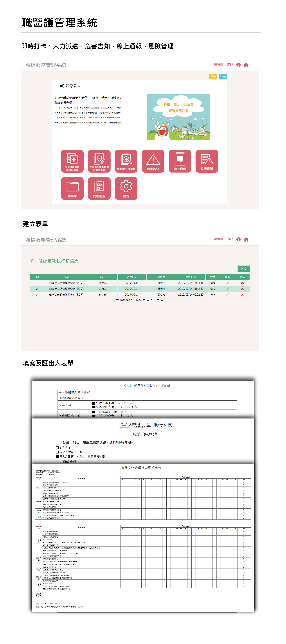Open the 風險管理 tile

[207, 161]
